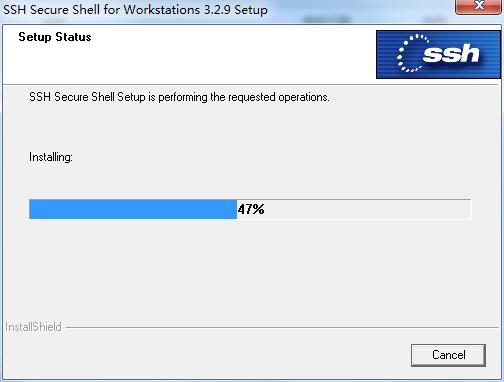Image resolution: width=504 pixels, height=382 pixels.
Task: Click the 47% progress label
Action: (251, 209)
